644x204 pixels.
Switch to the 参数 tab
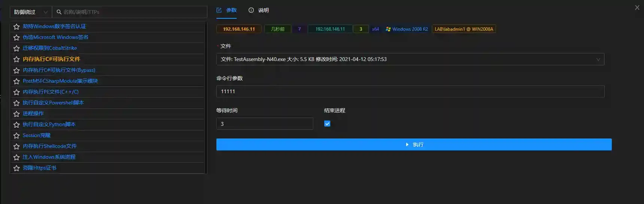[x=227, y=10]
